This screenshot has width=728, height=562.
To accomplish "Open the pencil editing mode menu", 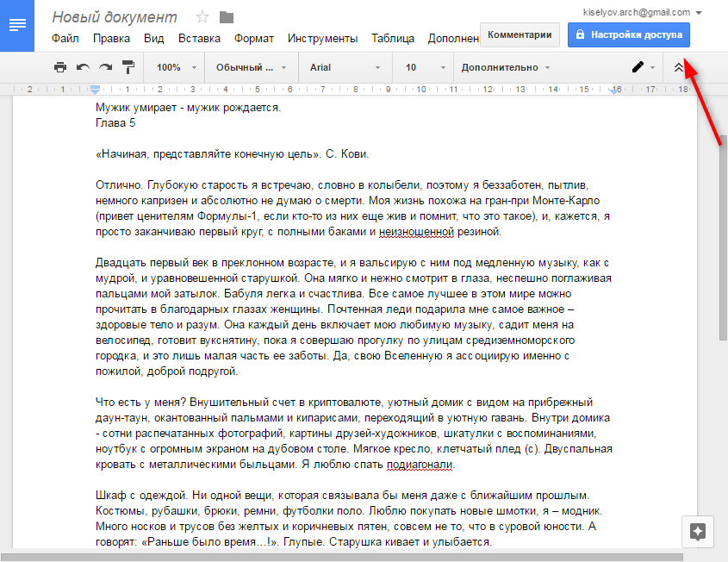I will (x=642, y=67).
